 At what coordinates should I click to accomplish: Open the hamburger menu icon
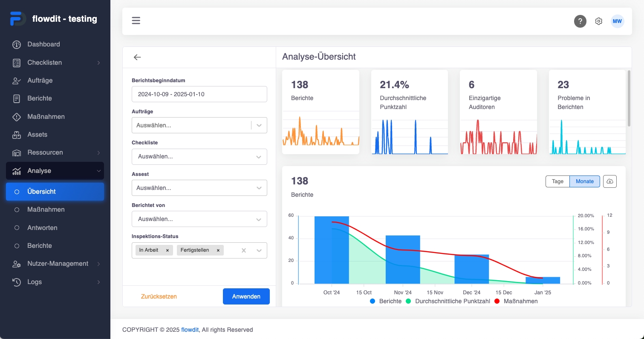click(x=136, y=20)
